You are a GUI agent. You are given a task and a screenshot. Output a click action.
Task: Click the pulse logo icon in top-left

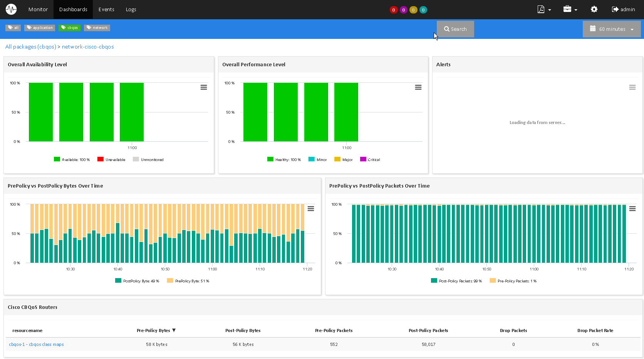(x=11, y=9)
